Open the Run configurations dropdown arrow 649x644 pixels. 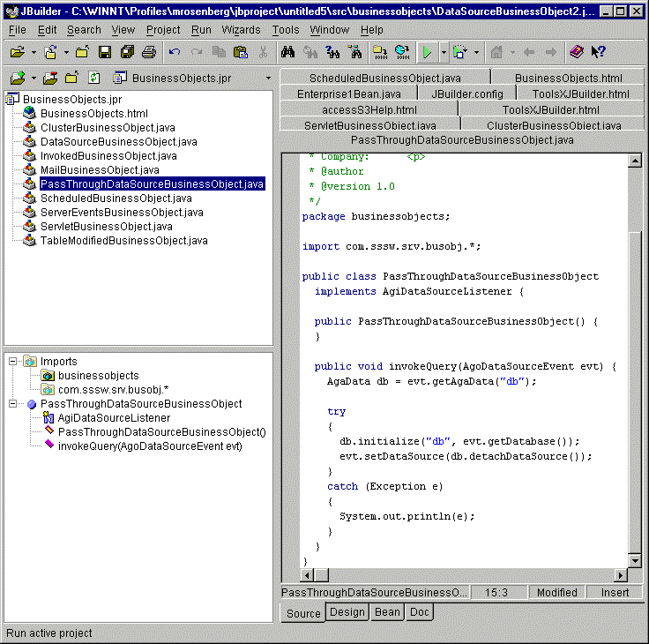point(444,53)
